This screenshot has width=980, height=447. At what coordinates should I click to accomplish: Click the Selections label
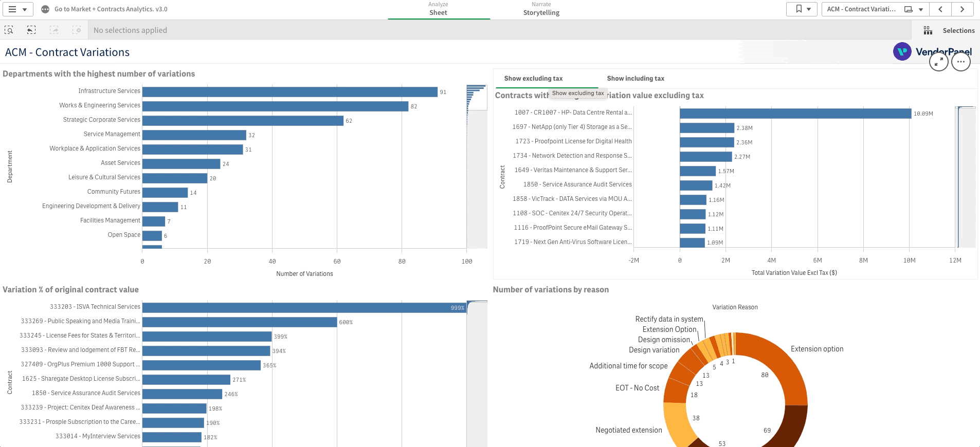pos(958,31)
